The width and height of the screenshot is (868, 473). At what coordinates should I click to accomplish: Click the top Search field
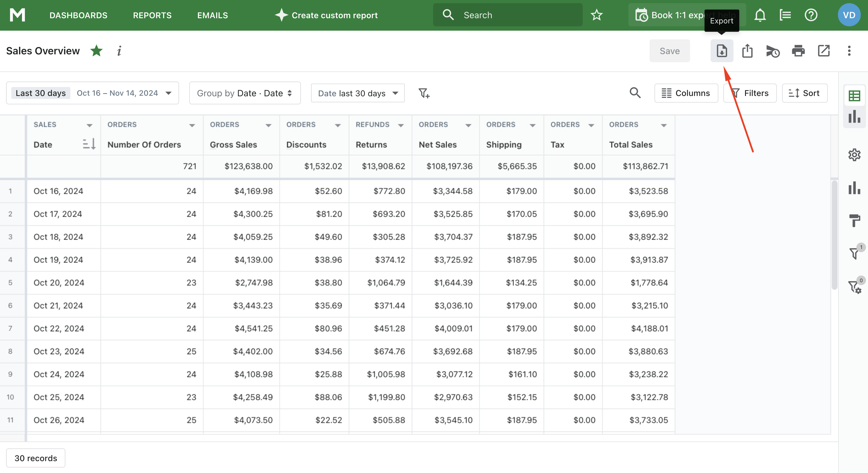coord(507,15)
